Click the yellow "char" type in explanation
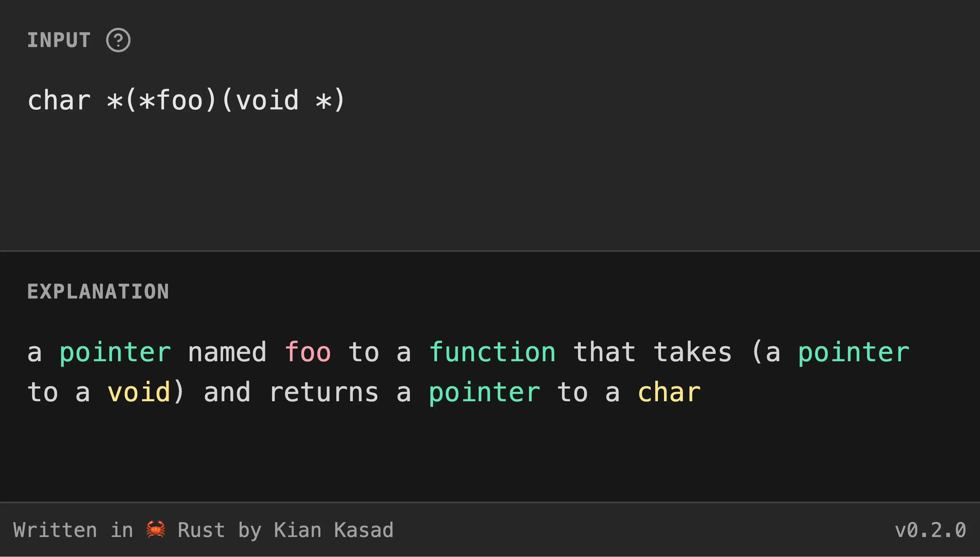980x557 pixels. pyautogui.click(x=669, y=393)
